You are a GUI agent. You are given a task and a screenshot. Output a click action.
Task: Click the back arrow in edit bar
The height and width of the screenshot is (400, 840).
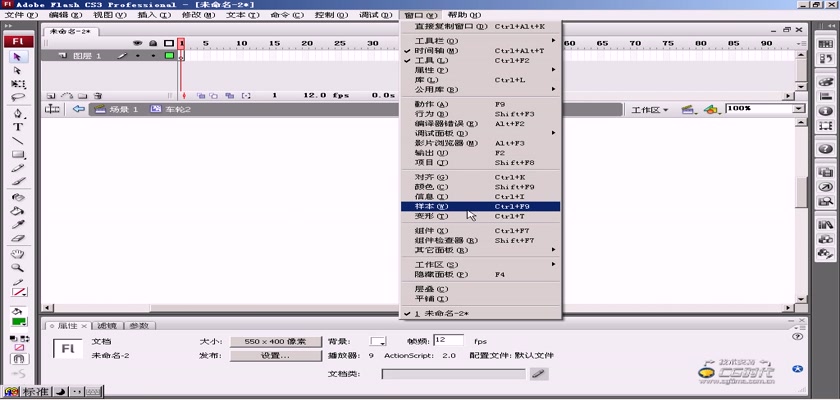[79, 109]
